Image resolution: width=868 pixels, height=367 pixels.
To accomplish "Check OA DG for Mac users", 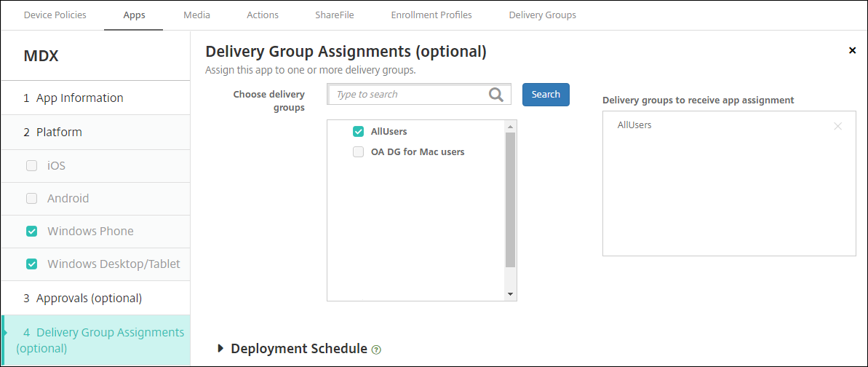I will click(x=358, y=152).
